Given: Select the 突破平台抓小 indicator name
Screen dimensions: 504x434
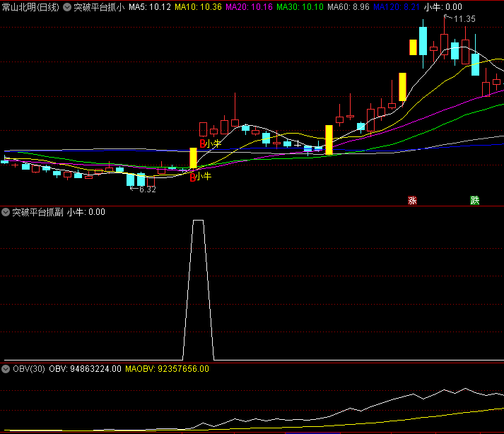Looking at the screenshot, I should click(x=99, y=7).
